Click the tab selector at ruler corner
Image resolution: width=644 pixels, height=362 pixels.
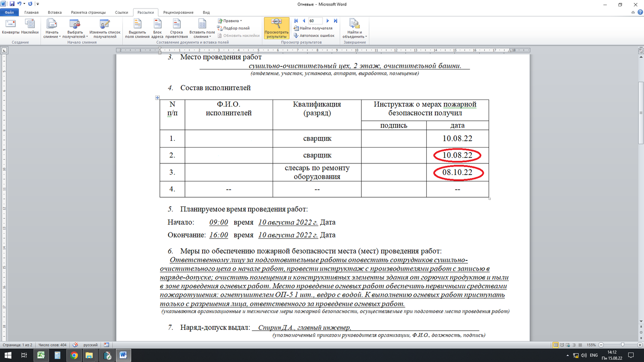pyautogui.click(x=4, y=50)
